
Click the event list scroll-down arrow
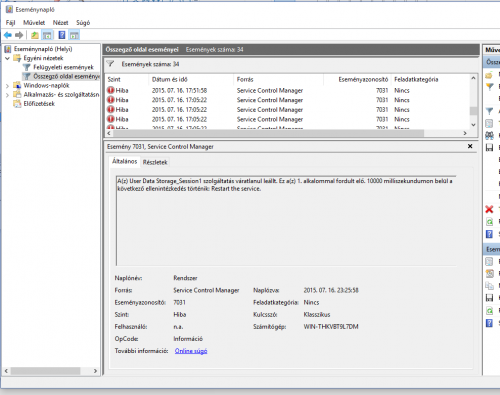[x=473, y=125]
